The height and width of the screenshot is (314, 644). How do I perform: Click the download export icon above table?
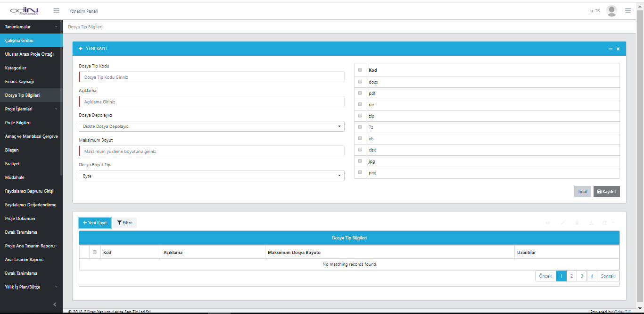(591, 222)
